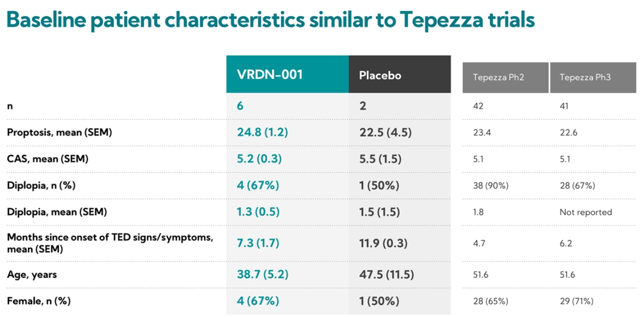644x317 pixels.
Task: Click the VRDN-001 proptosis value 24.8 (1.2)
Action: (x=263, y=133)
